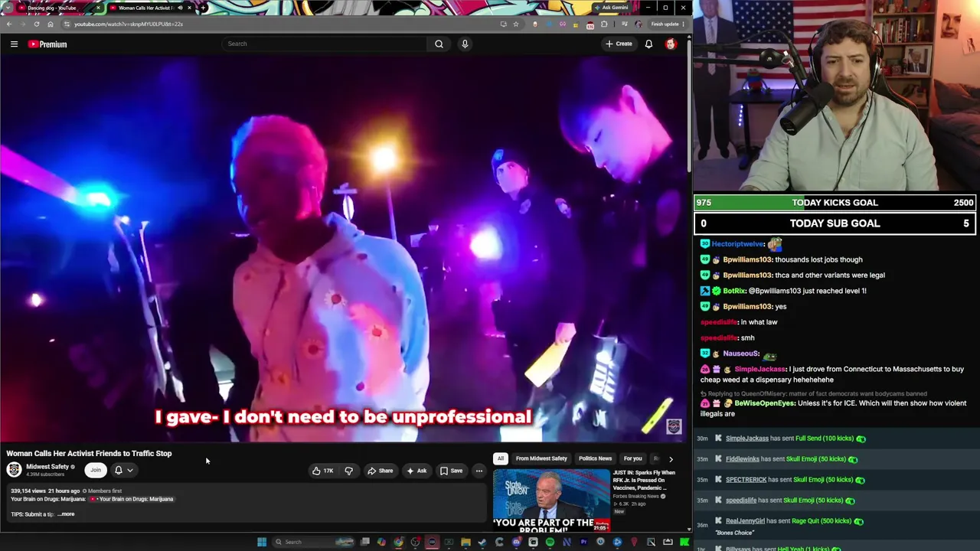Open Midwest Safety channel name link
Image resolution: width=980 pixels, height=551 pixels.
[47, 467]
